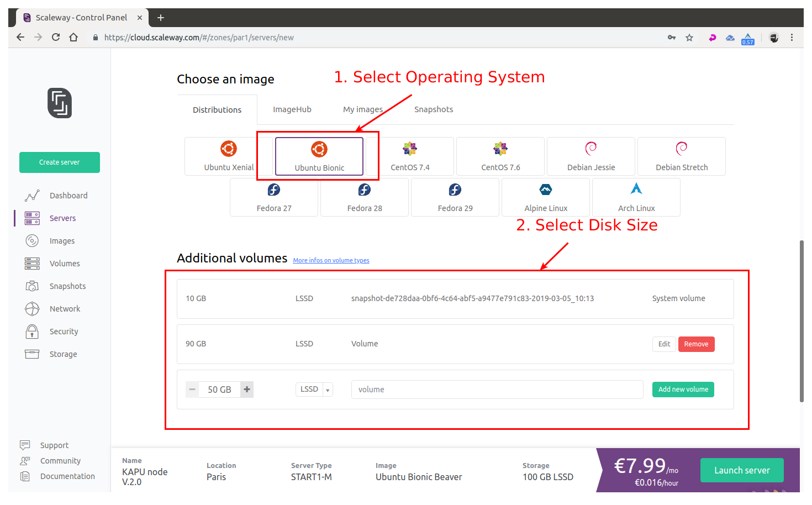
Task: Close the Scaleway Control Panel tab
Action: tap(140, 18)
